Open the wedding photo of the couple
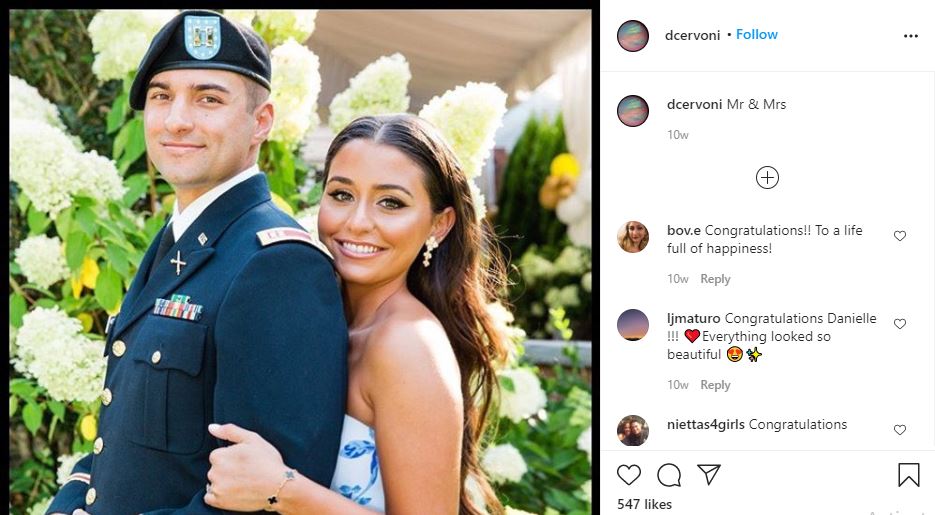This screenshot has height=515, width=935. [x=301, y=261]
